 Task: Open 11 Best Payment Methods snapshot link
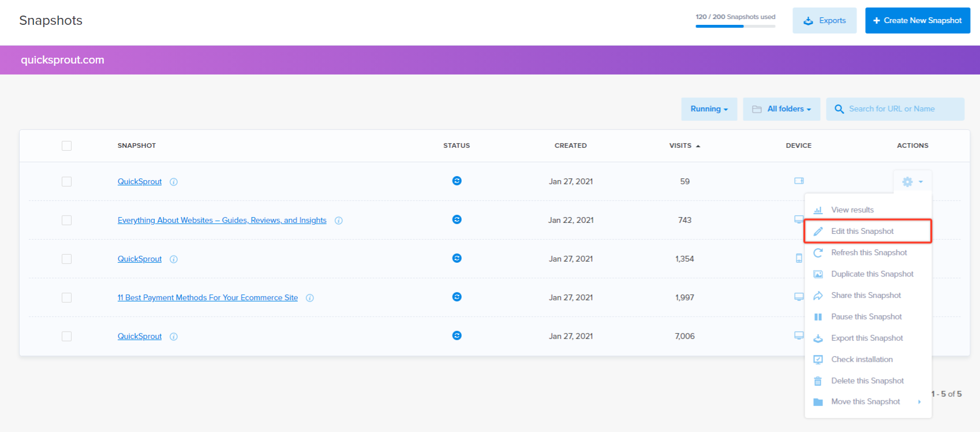(x=208, y=298)
